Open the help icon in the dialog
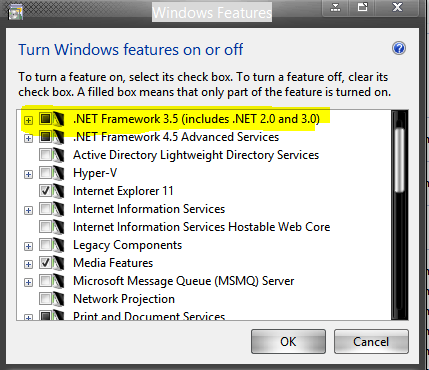The width and height of the screenshot is (429, 370). pos(399,49)
